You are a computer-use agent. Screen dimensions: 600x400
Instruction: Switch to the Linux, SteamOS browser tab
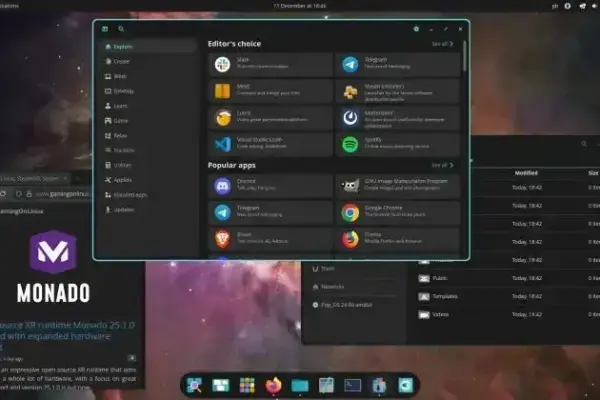pos(34,178)
